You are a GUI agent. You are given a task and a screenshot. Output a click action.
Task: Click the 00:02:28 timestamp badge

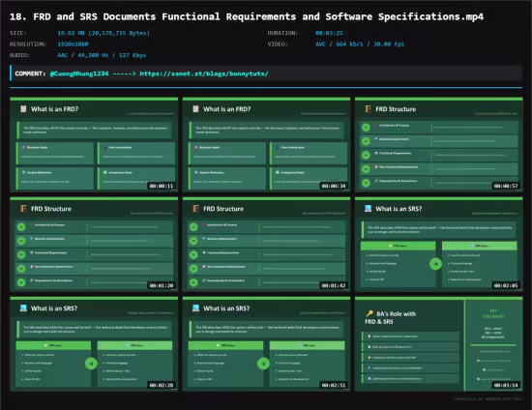(x=162, y=385)
